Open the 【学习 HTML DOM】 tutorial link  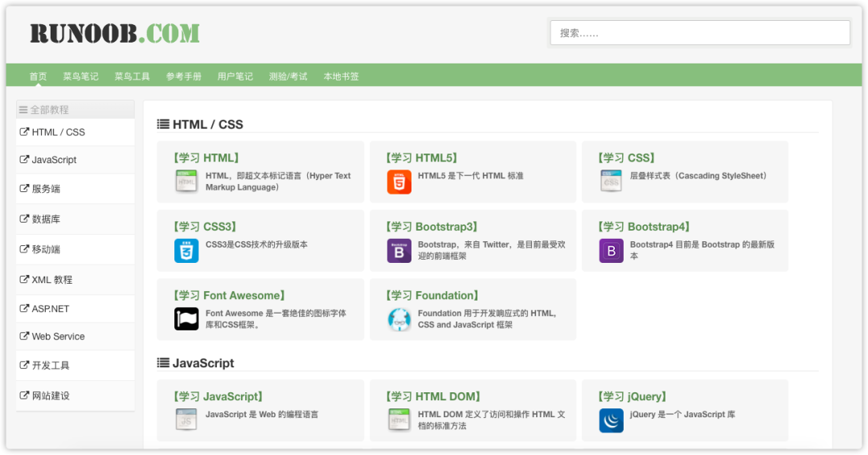433,396
